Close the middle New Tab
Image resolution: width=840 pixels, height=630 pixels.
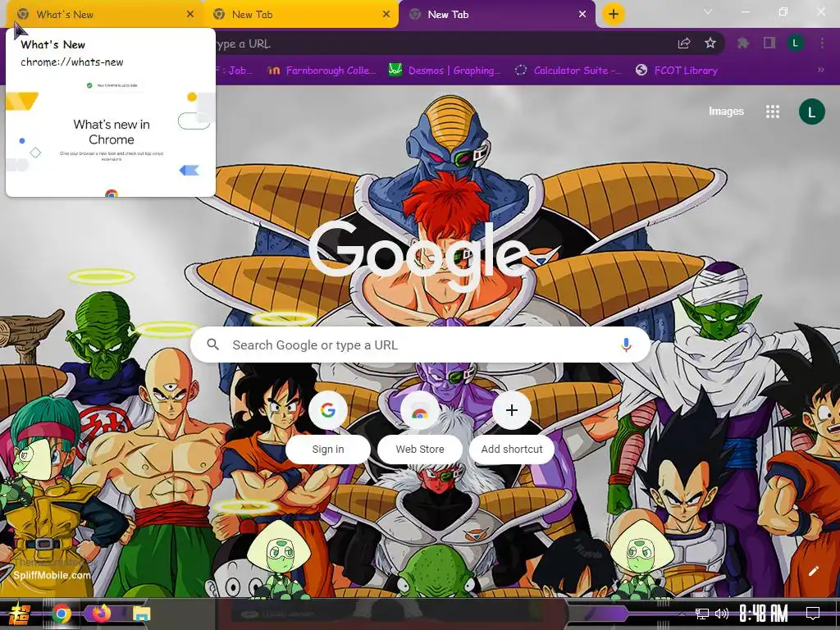pyautogui.click(x=386, y=15)
